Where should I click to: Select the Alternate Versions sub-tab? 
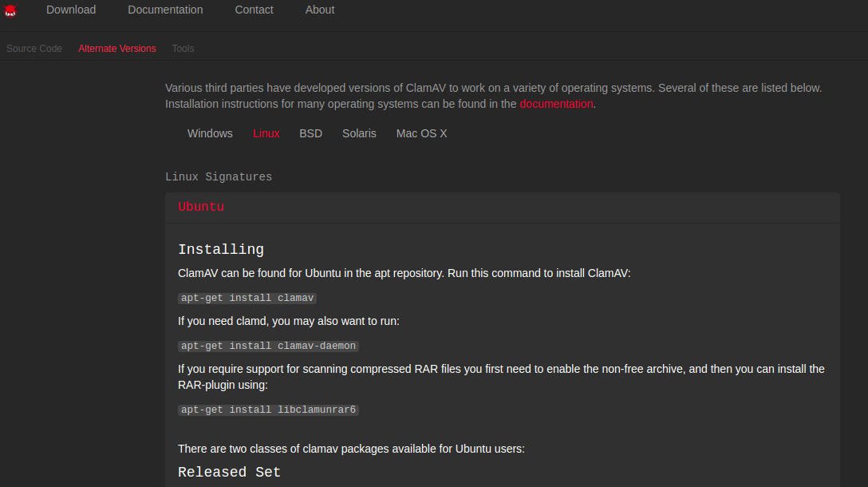[117, 49]
